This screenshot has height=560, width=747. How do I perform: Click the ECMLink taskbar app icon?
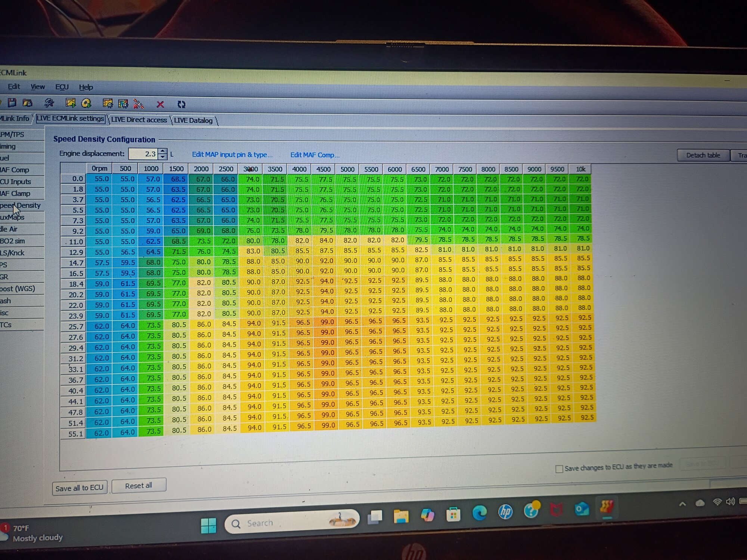607,507
